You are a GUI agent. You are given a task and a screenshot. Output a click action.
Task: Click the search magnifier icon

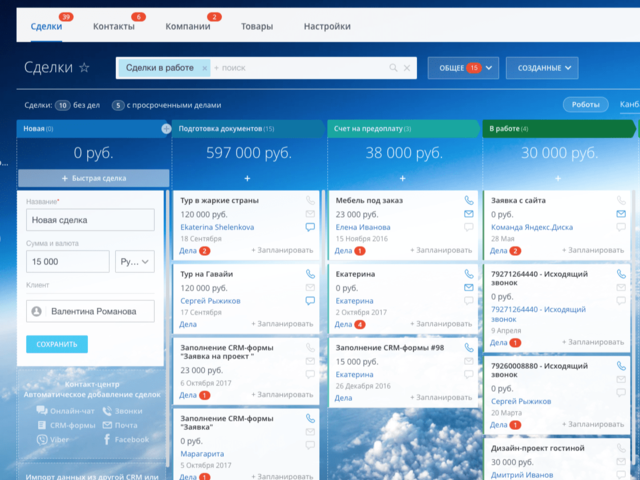[x=393, y=68]
